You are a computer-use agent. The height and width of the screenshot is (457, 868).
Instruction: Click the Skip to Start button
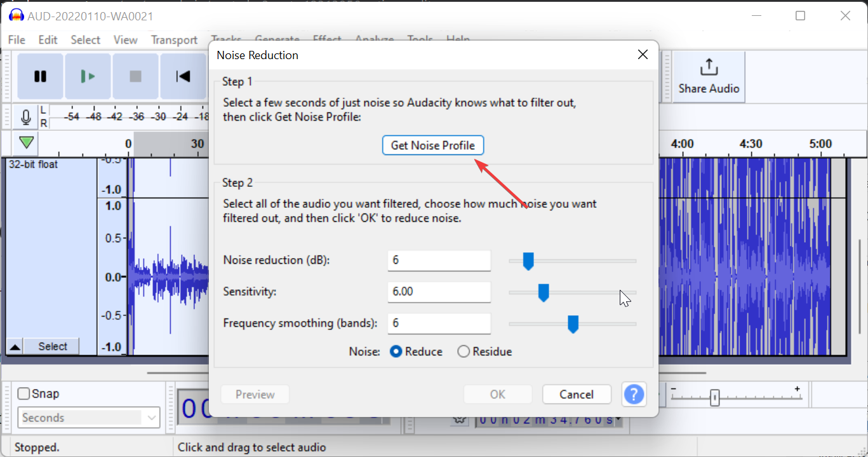click(x=183, y=76)
